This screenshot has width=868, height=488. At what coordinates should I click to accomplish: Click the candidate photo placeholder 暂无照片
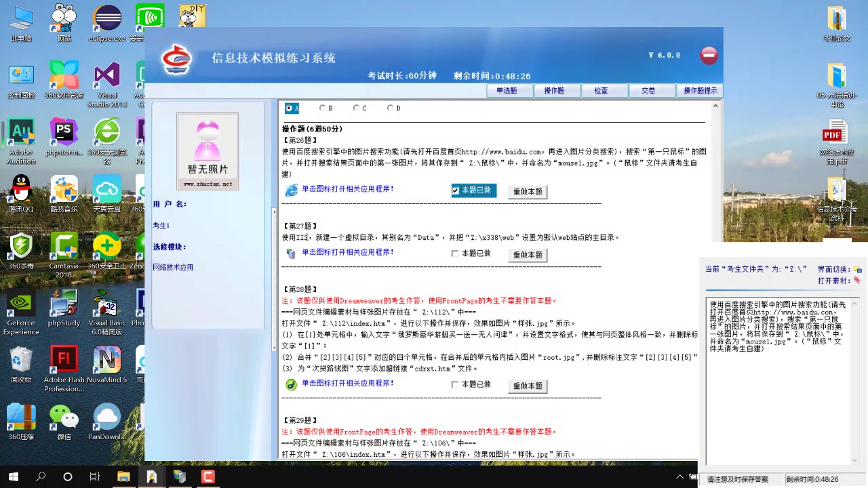208,151
